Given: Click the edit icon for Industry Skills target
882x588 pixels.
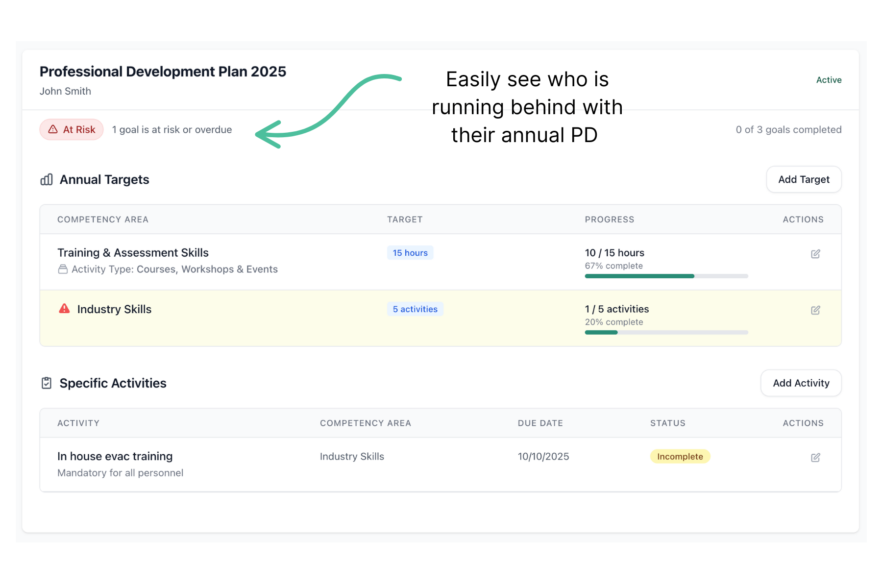Looking at the screenshot, I should pyautogui.click(x=815, y=310).
